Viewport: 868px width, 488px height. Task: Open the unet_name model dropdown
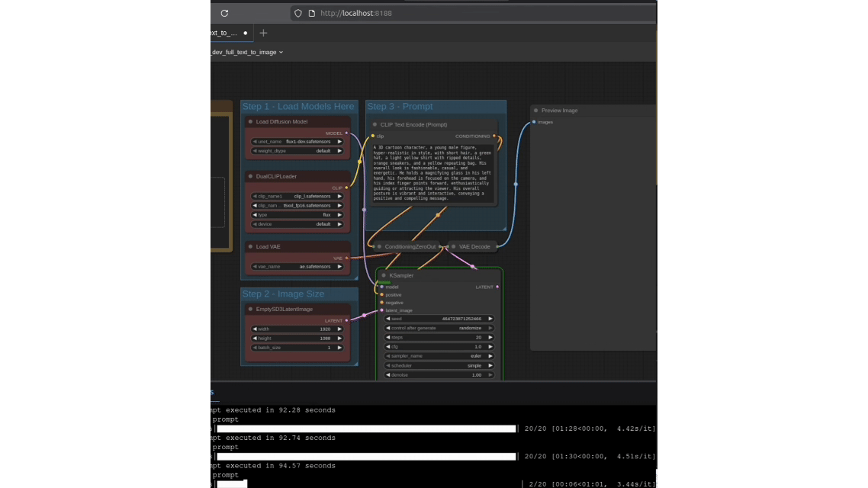pyautogui.click(x=297, y=141)
